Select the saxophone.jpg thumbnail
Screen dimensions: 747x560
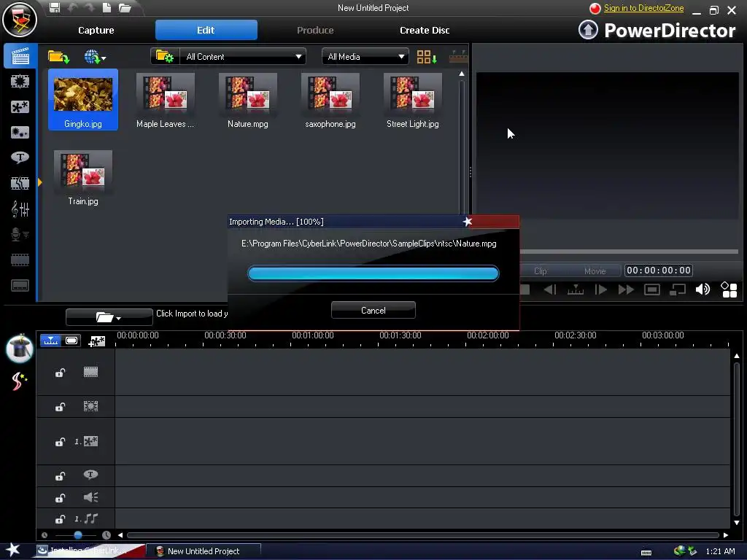point(330,101)
